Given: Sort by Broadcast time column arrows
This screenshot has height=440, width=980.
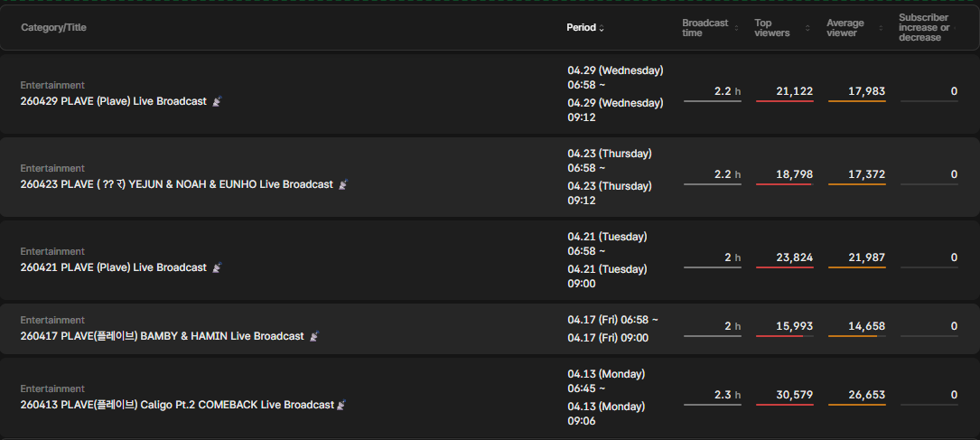Looking at the screenshot, I should (736, 28).
